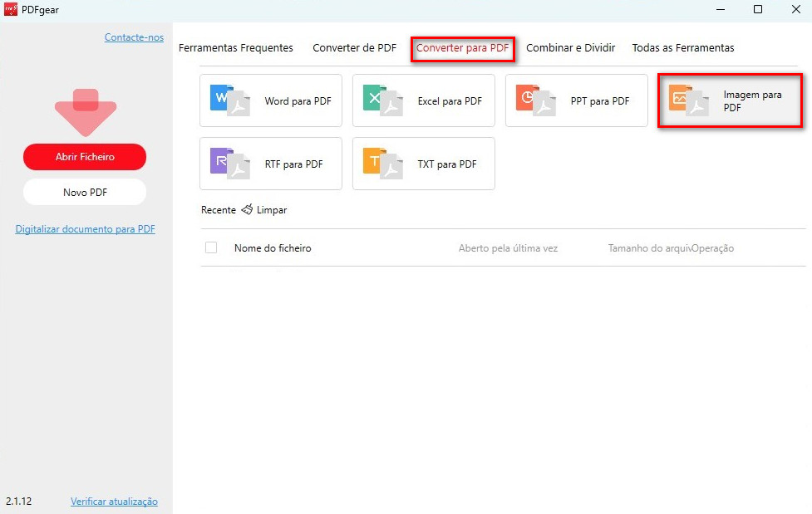Open the TXT para PDF tool
The width and height of the screenshot is (812, 514).
pyautogui.click(x=423, y=164)
